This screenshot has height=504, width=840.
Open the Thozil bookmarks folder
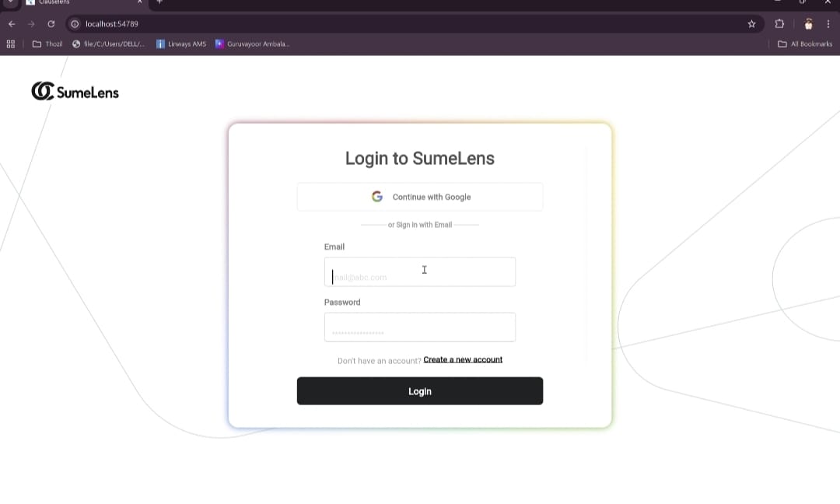click(47, 44)
